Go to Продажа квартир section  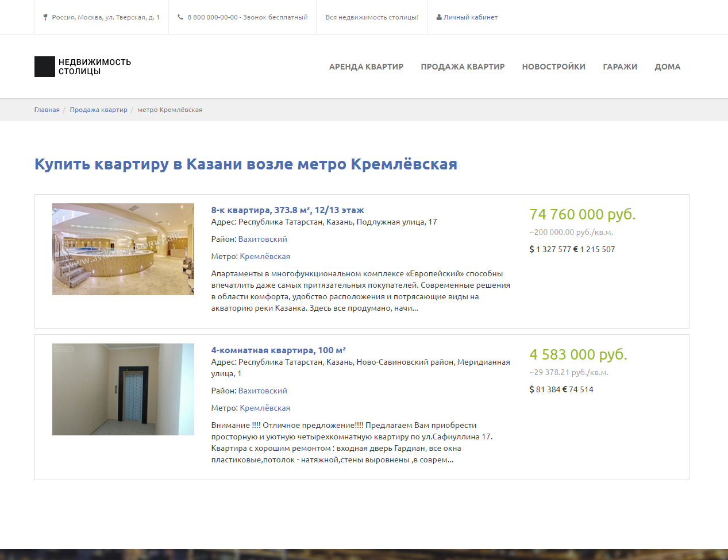tap(463, 67)
